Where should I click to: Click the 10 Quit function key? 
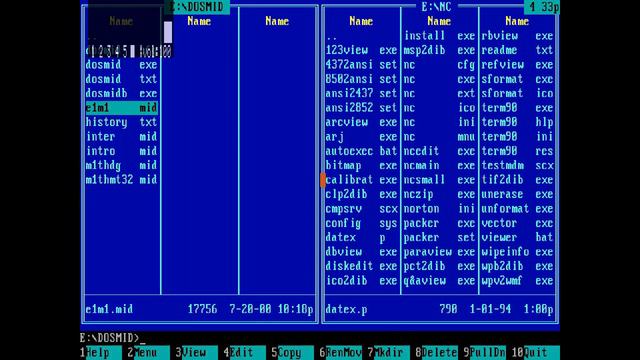tap(536, 352)
